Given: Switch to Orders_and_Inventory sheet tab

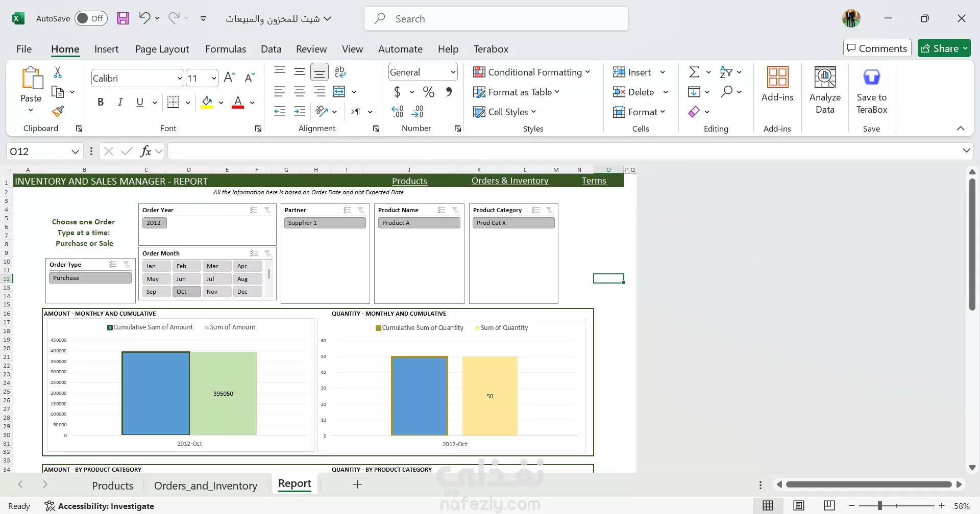Looking at the screenshot, I should click(x=206, y=485).
